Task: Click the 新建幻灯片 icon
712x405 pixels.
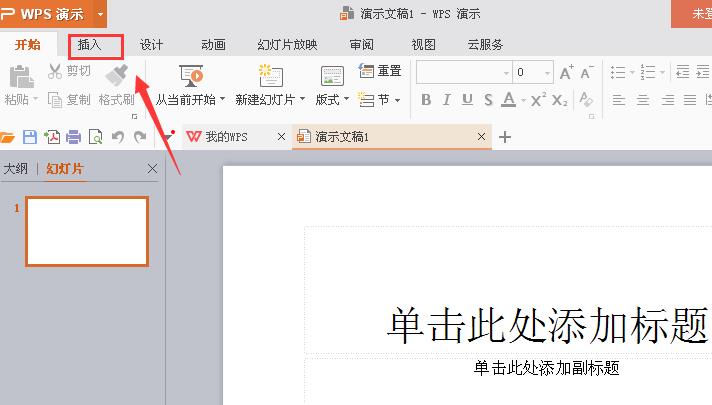Action: click(x=271, y=76)
